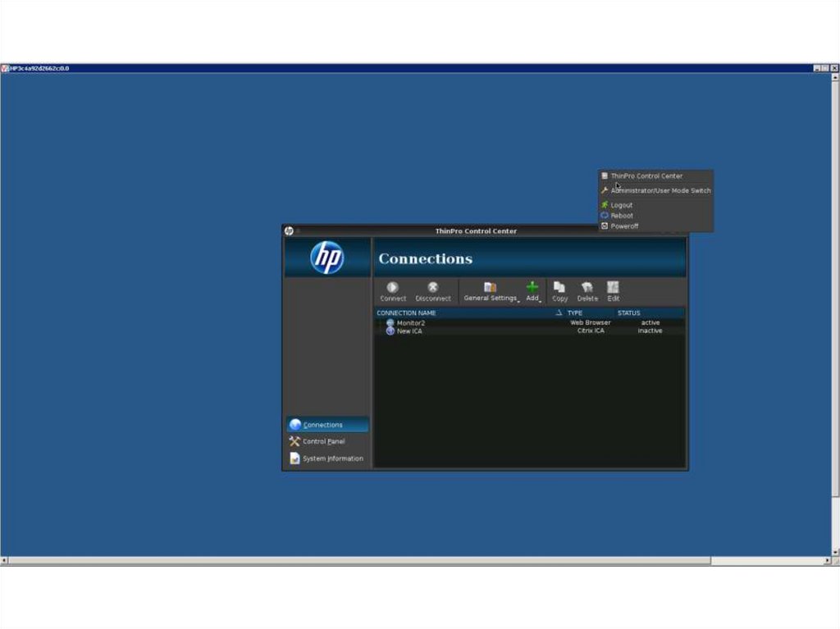
Task: Click the outer window's horizontal scrollbar
Action: pos(359,560)
